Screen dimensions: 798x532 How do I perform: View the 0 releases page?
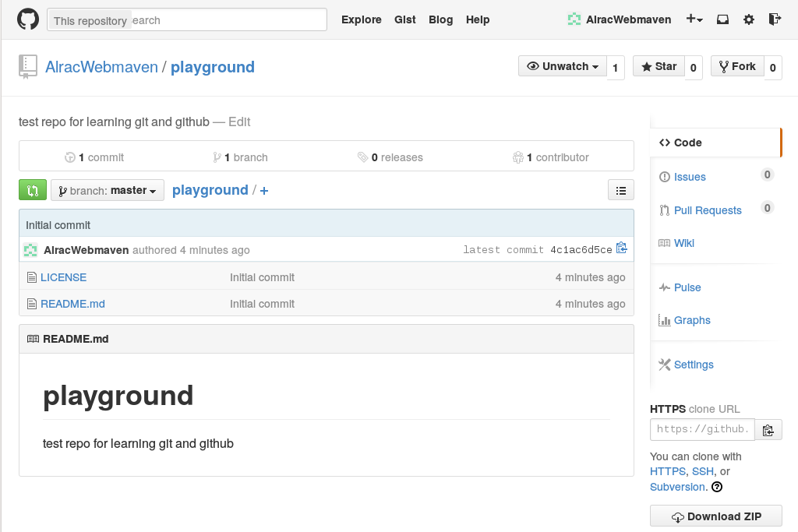(x=390, y=157)
